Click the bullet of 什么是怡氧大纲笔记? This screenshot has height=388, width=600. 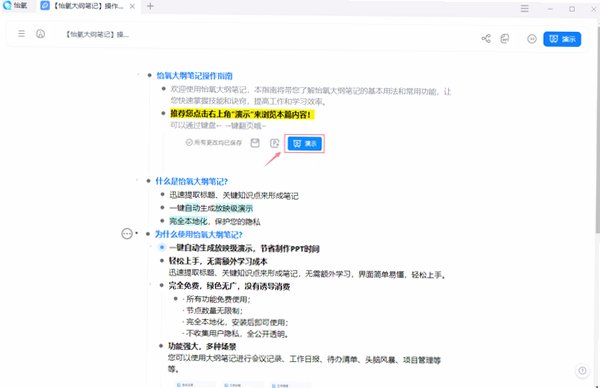[x=148, y=181]
